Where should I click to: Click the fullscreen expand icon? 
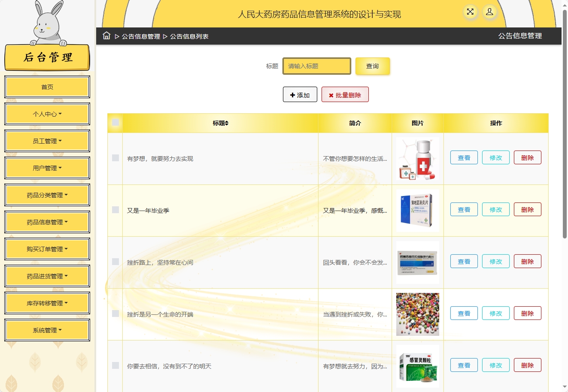(x=470, y=12)
